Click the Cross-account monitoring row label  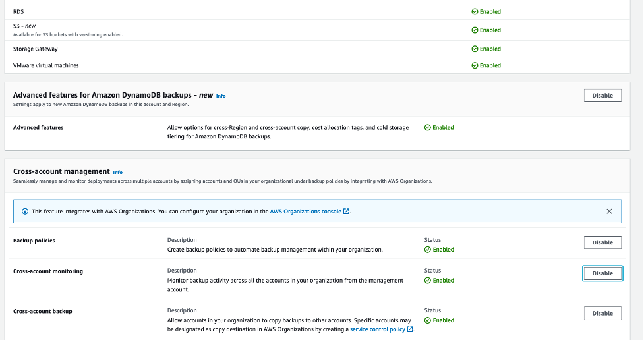point(48,271)
